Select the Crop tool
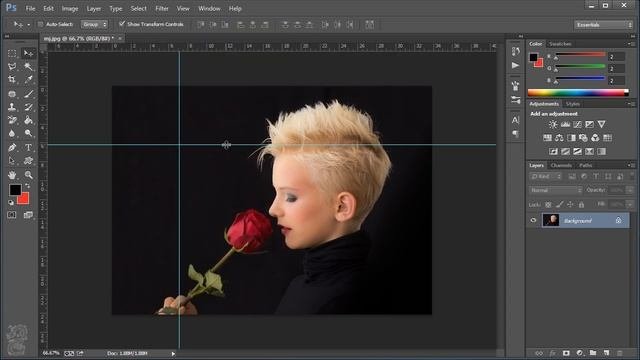The height and width of the screenshot is (360, 640). coord(12,80)
